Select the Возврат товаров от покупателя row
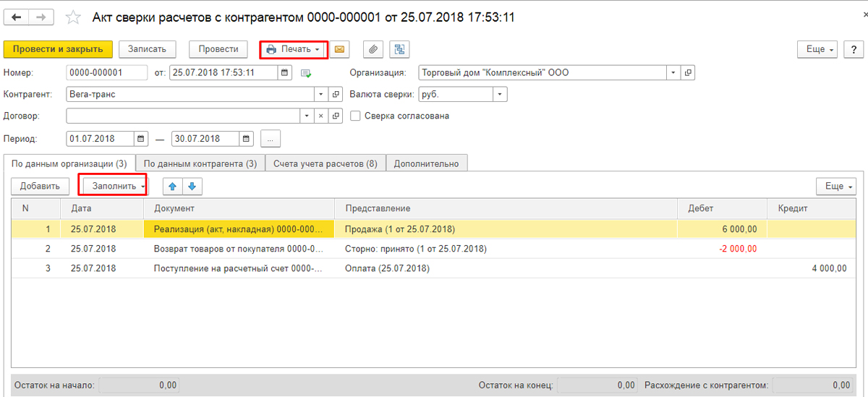868x397 pixels. [x=434, y=249]
